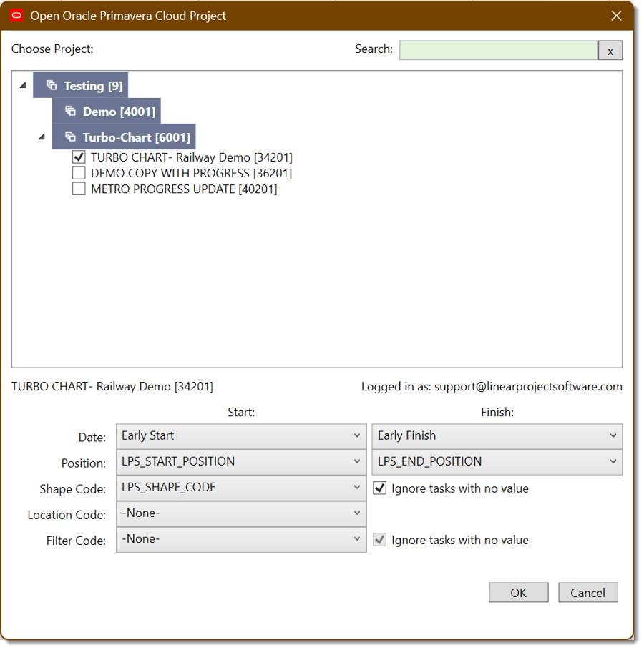
Task: Open the LPS_SHAPE_CODE dropdown
Action: point(241,488)
